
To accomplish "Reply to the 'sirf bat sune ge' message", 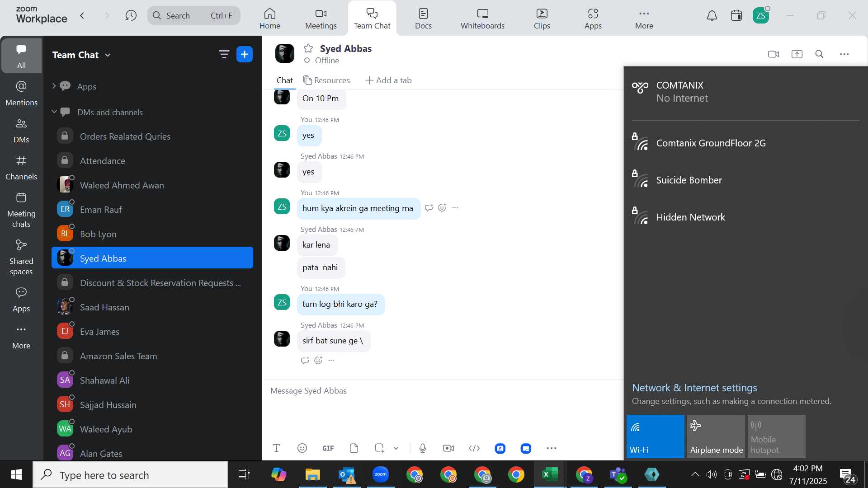I will tap(305, 360).
